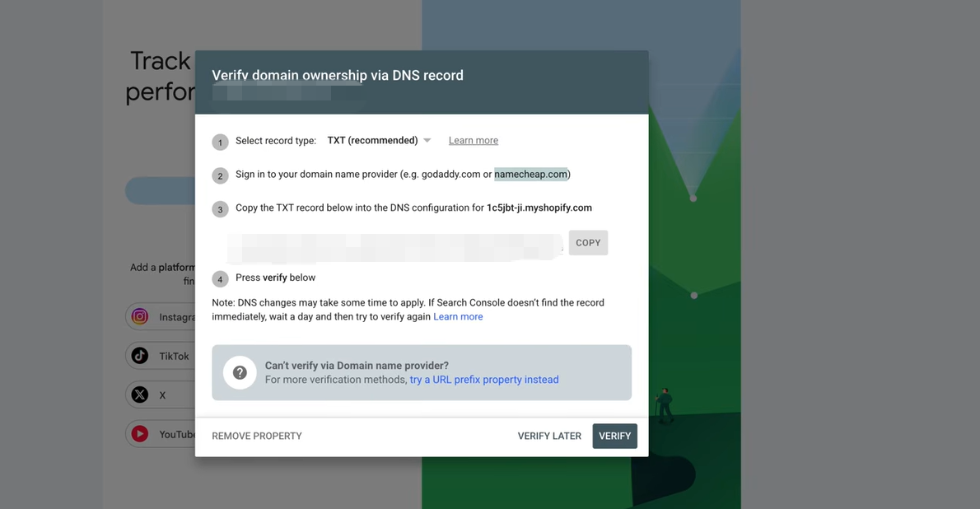Copy the TXT record with COPY button

[588, 243]
